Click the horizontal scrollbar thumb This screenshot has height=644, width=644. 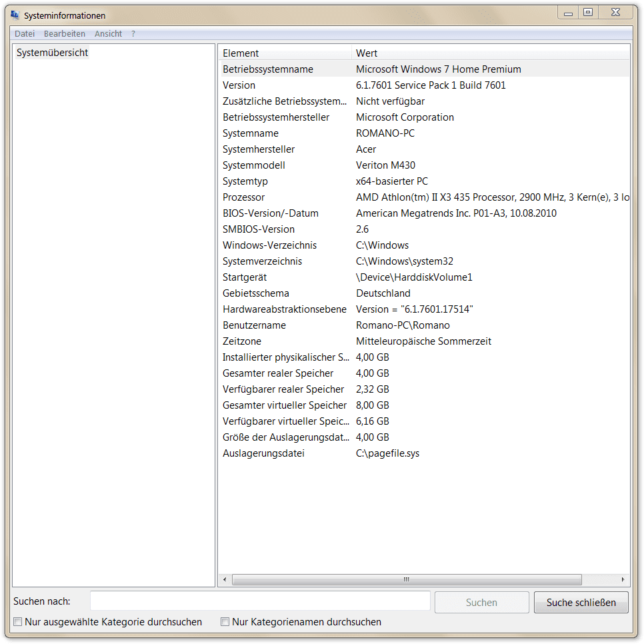click(x=407, y=579)
